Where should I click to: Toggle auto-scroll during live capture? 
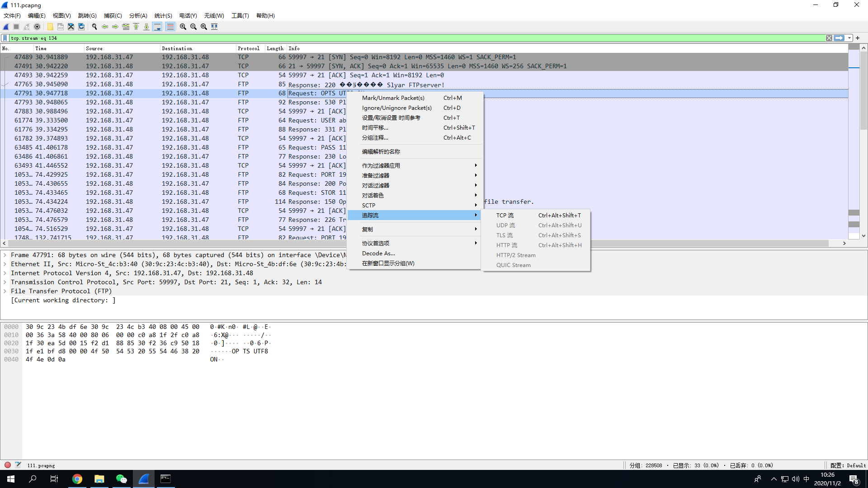157,27
